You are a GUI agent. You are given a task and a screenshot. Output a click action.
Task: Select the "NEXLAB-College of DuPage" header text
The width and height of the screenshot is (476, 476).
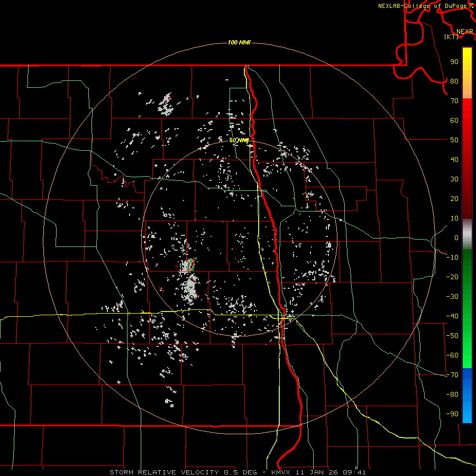pyautogui.click(x=422, y=6)
